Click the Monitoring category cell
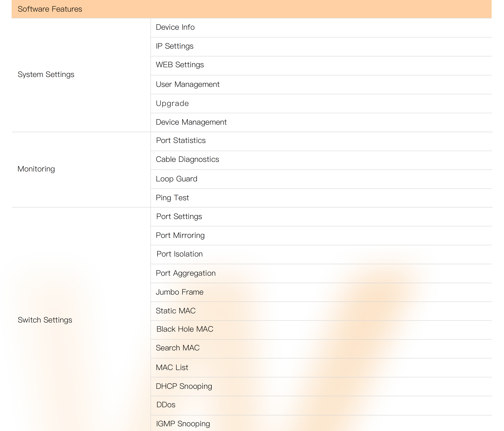This screenshot has height=431, width=504. click(36, 169)
